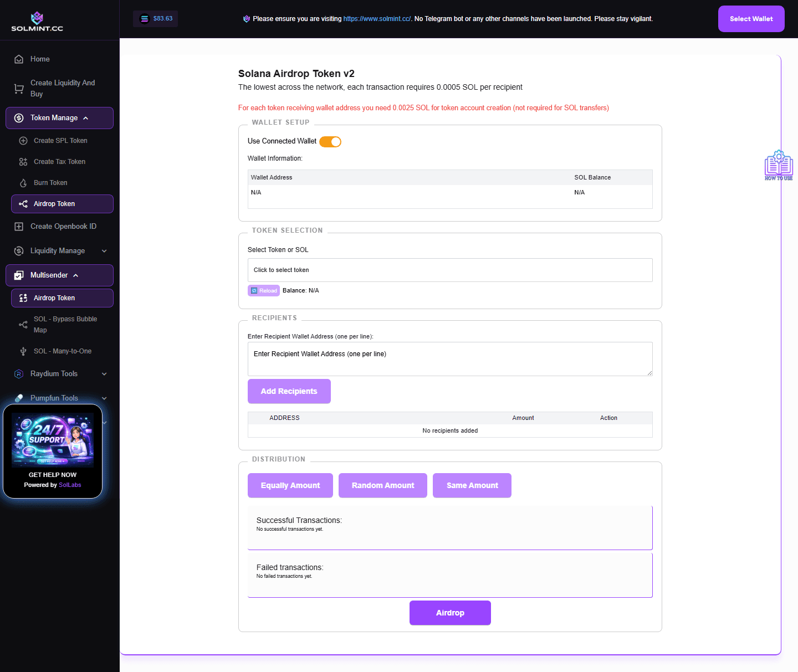Open the solmint.cc link in the banner

[376, 18]
